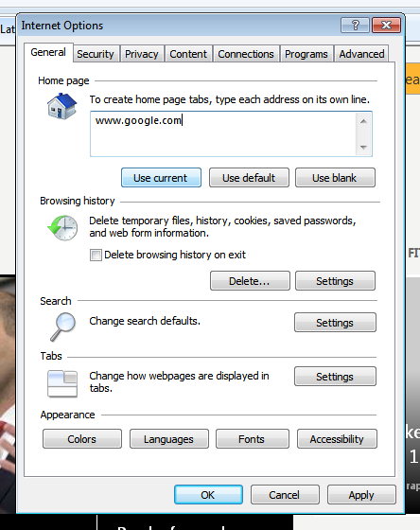Open the Delete... browsing history dialog

coord(250,280)
